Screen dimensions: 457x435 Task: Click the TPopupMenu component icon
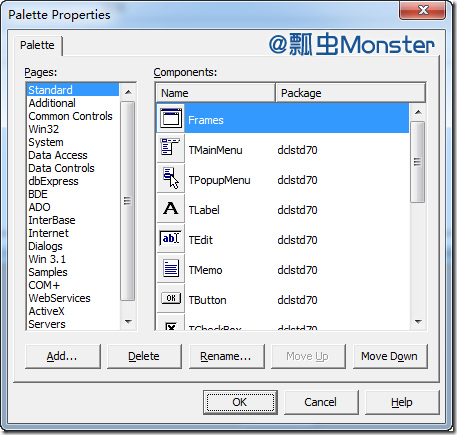tap(171, 178)
